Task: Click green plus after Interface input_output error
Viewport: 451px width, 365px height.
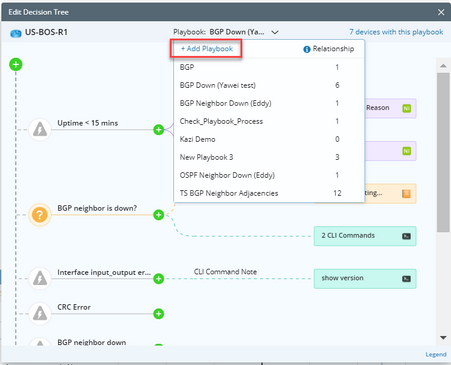Action: pyautogui.click(x=159, y=278)
